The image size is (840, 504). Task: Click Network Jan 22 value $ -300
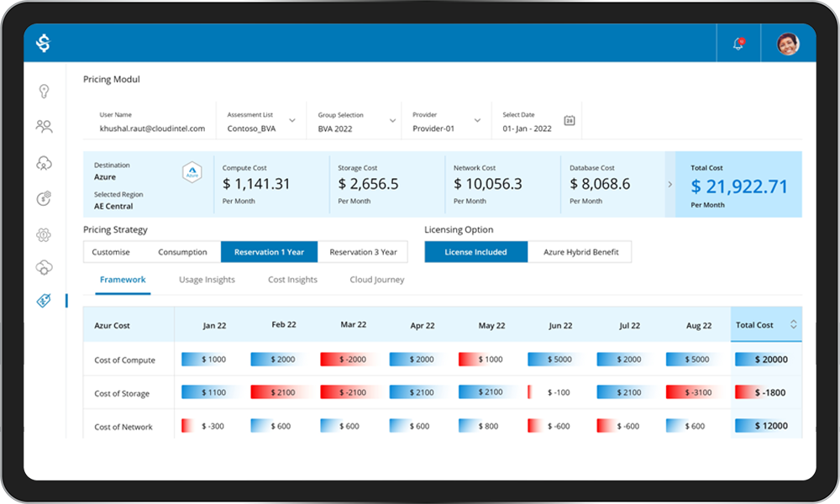point(213,427)
